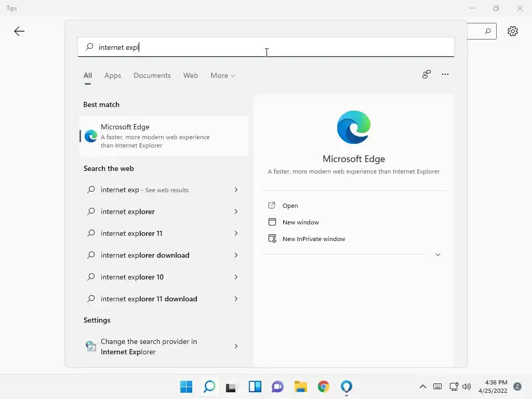The width and height of the screenshot is (532, 399).
Task: Click Microsoft Edge title in details pane
Action: tap(353, 159)
